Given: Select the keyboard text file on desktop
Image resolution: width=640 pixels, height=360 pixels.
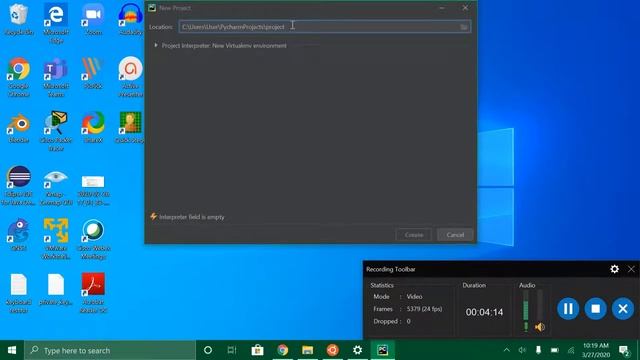Looking at the screenshot, I should click(18, 293).
